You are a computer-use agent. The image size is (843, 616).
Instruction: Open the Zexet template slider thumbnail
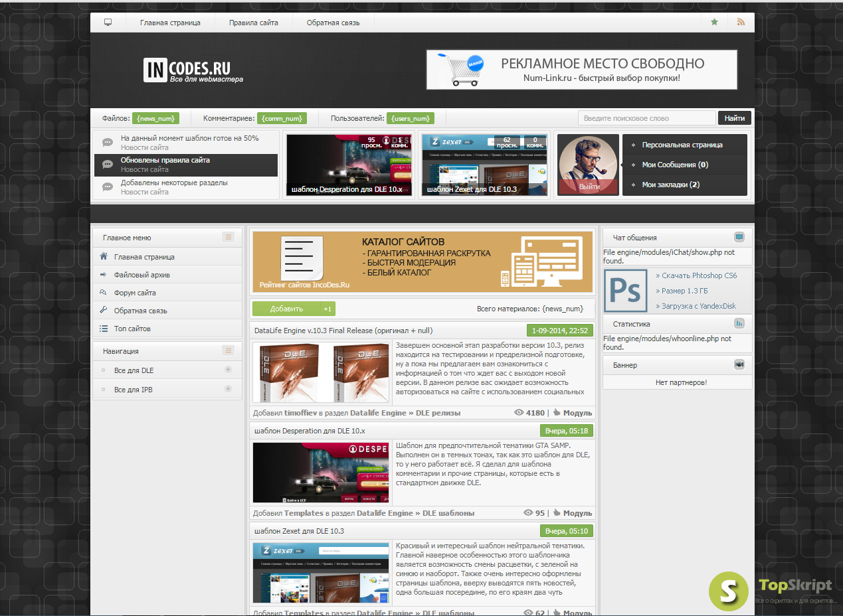484,165
